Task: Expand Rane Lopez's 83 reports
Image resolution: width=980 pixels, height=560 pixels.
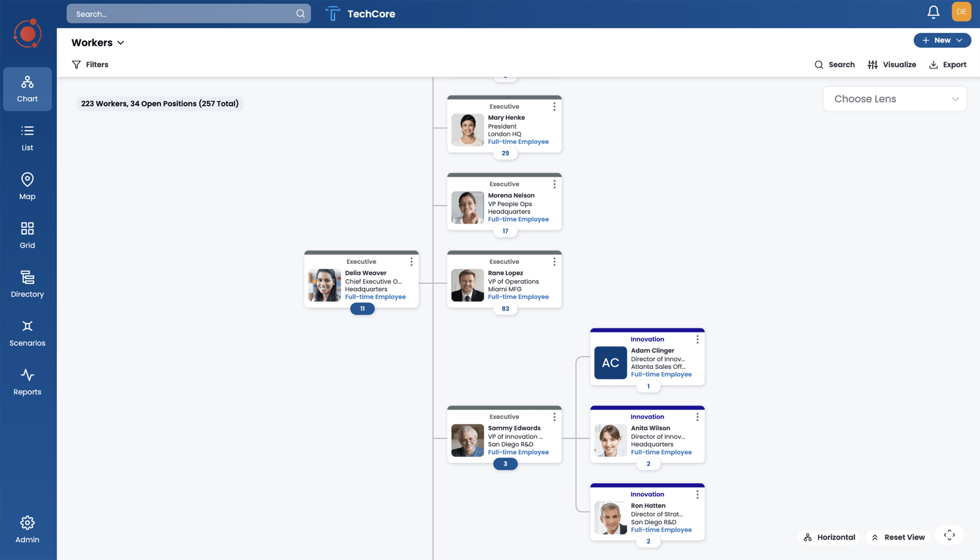Action: [x=505, y=309]
